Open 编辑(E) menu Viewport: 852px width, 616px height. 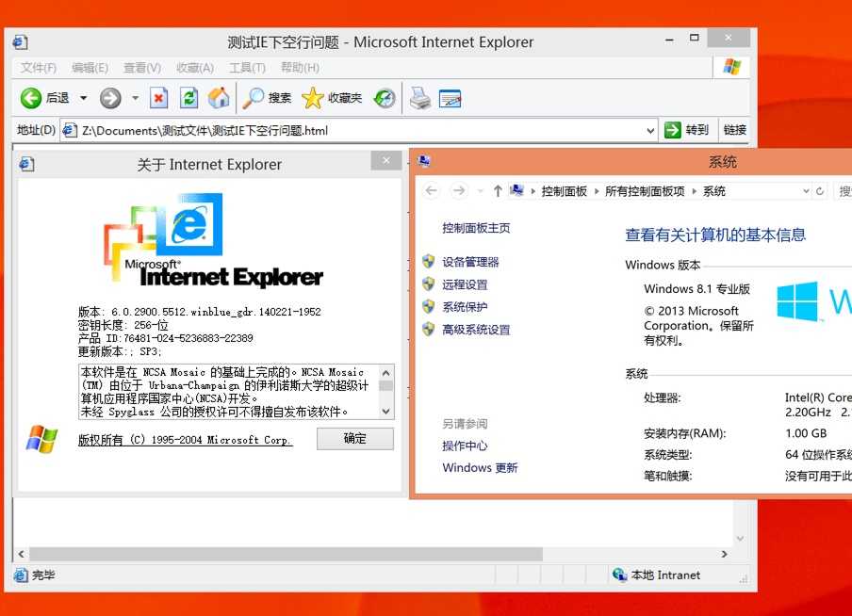pos(90,68)
